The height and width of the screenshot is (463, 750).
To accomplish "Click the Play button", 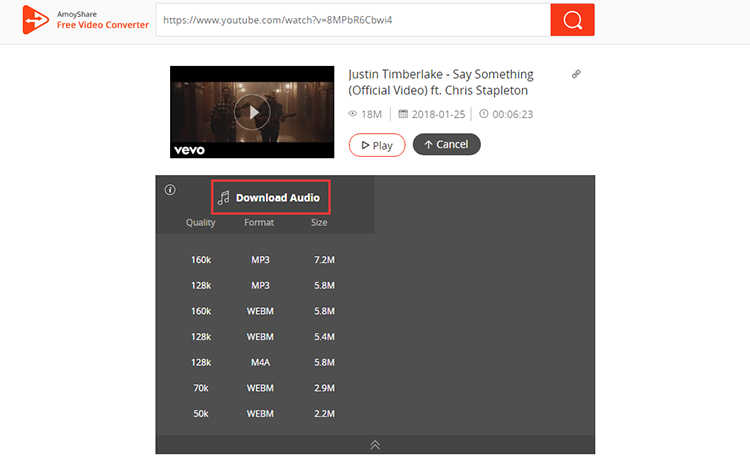I will click(377, 145).
